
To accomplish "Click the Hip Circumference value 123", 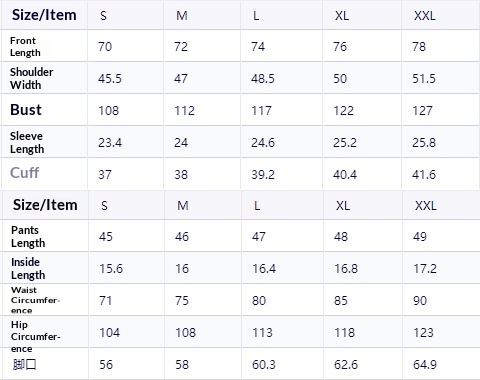I will click(x=423, y=333).
